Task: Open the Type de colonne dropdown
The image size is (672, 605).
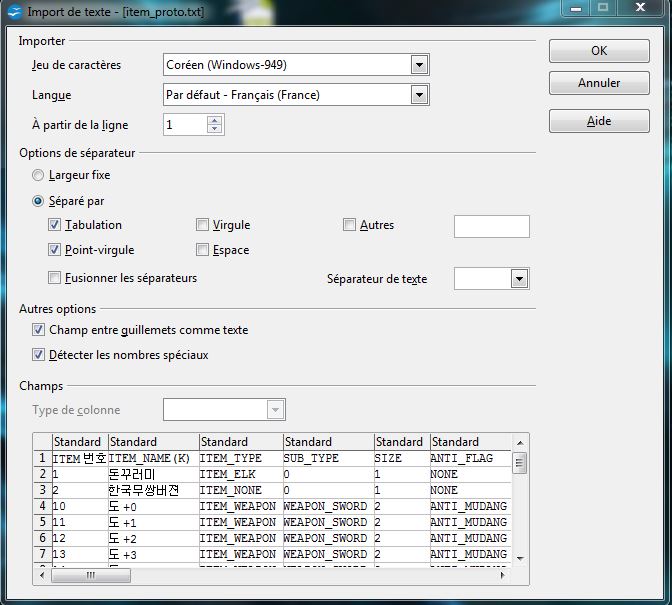Action: click(x=275, y=410)
